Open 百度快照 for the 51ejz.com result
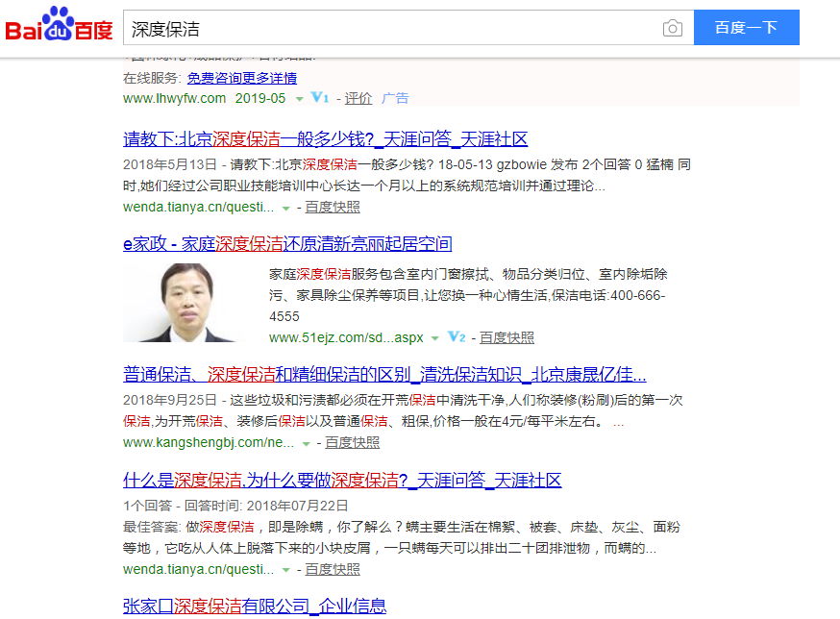This screenshot has width=840, height=619. coord(506,337)
